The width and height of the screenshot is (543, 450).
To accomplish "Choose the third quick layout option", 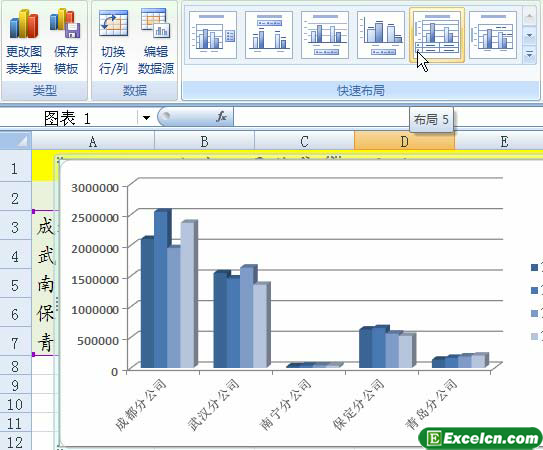I will [x=325, y=35].
